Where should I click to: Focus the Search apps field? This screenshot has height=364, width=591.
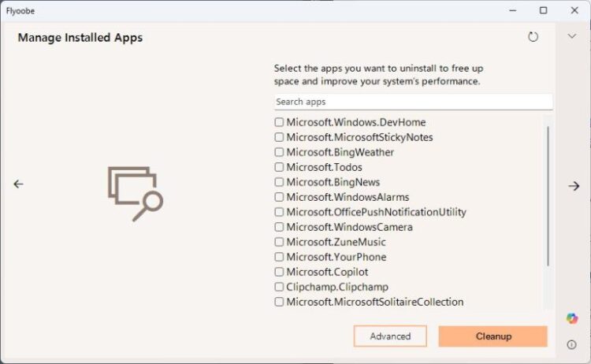click(413, 102)
